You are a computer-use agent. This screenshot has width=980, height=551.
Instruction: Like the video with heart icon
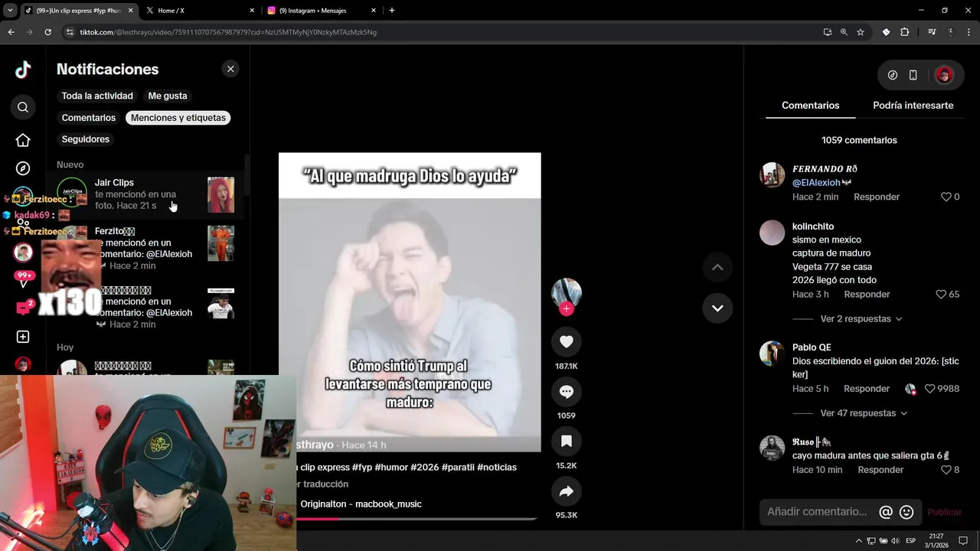pyautogui.click(x=567, y=342)
